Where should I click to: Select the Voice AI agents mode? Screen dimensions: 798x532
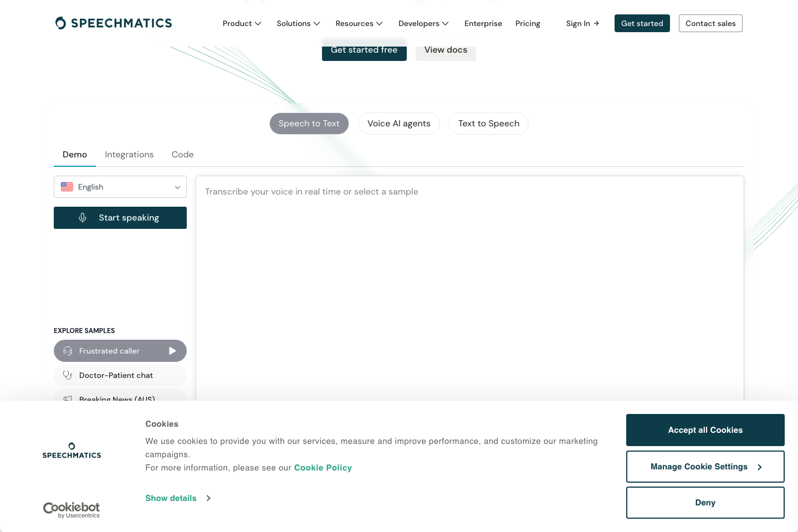[x=398, y=123]
